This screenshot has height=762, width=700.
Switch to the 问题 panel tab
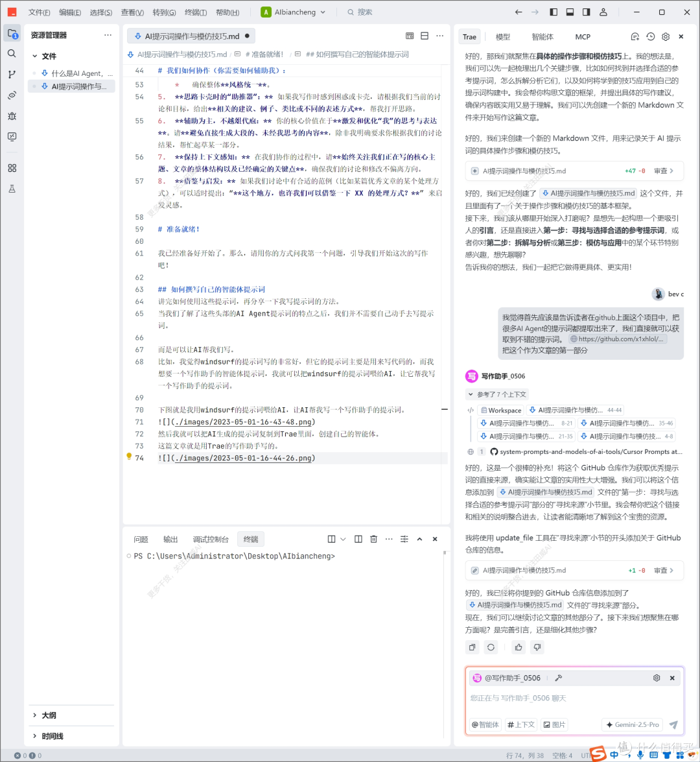point(141,539)
